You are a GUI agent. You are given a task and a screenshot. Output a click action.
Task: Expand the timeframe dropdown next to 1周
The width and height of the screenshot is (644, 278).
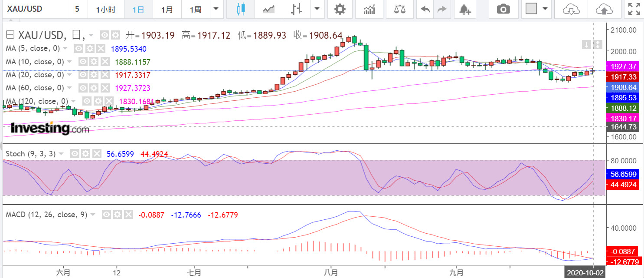[216, 9]
